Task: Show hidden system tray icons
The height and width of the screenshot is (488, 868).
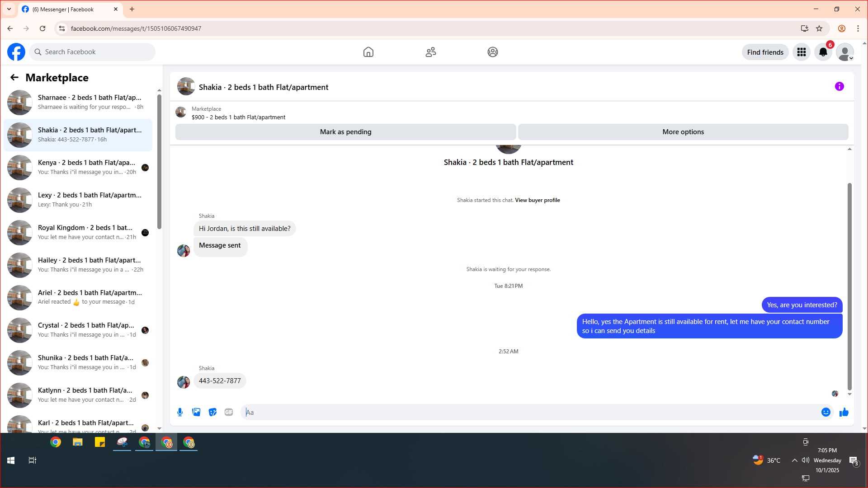Action: click(794, 460)
